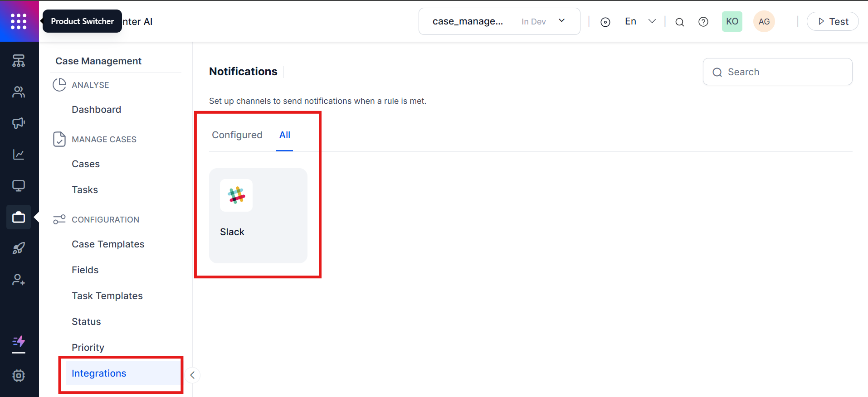Select the All tab
The height and width of the screenshot is (397, 868).
[x=284, y=135]
